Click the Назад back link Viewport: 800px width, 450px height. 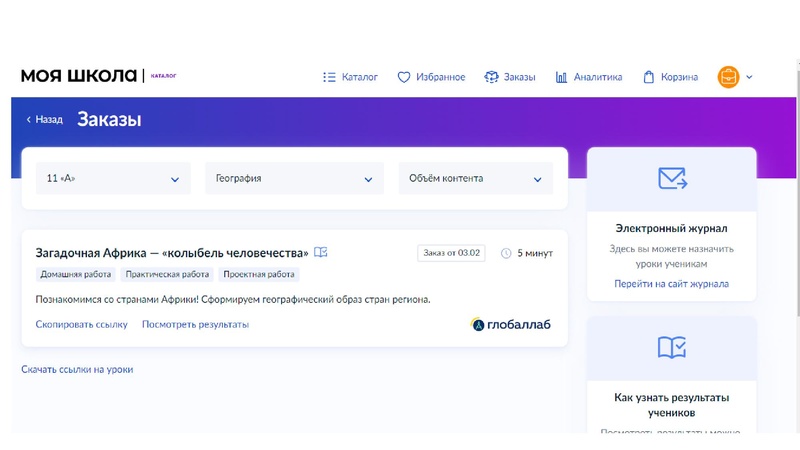[44, 120]
